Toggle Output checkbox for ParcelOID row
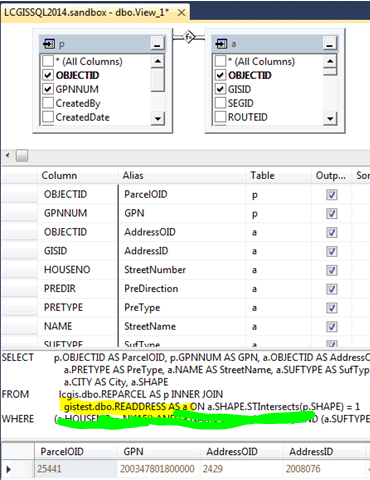The width and height of the screenshot is (370, 480). (x=332, y=195)
